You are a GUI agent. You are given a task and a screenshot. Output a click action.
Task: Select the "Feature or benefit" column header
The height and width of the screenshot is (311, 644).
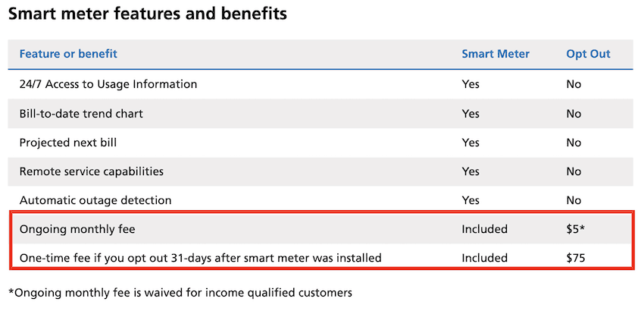(x=68, y=54)
